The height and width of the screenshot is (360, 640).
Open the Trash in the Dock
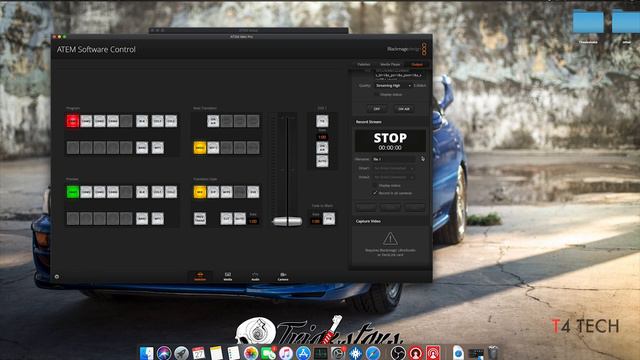[493, 353]
